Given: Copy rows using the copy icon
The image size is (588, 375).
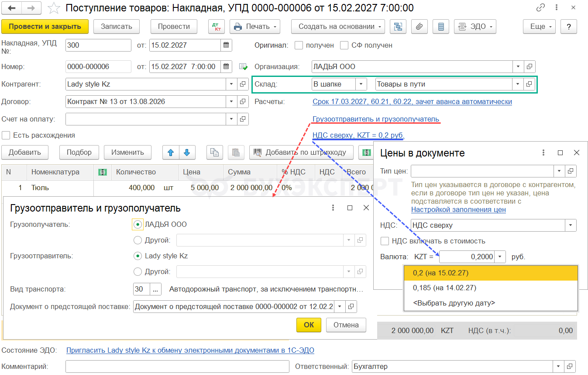Looking at the screenshot, I should click(214, 152).
